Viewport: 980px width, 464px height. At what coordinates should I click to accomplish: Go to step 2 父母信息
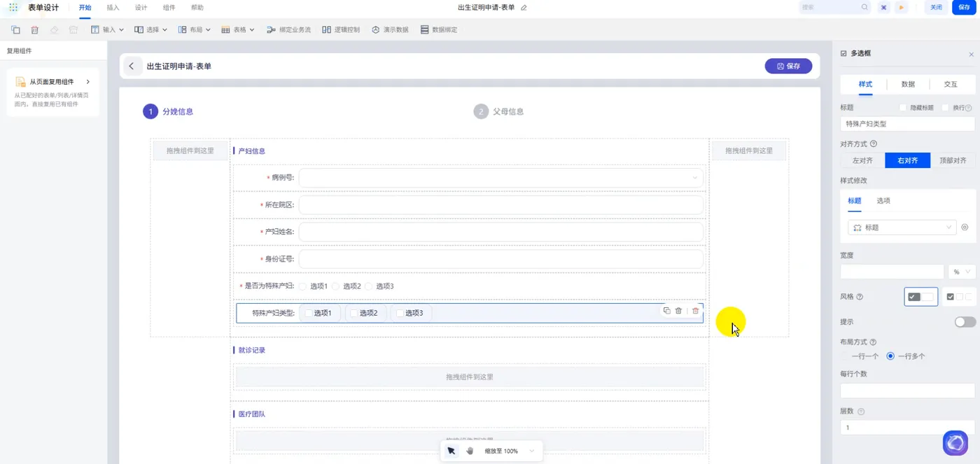coord(498,111)
